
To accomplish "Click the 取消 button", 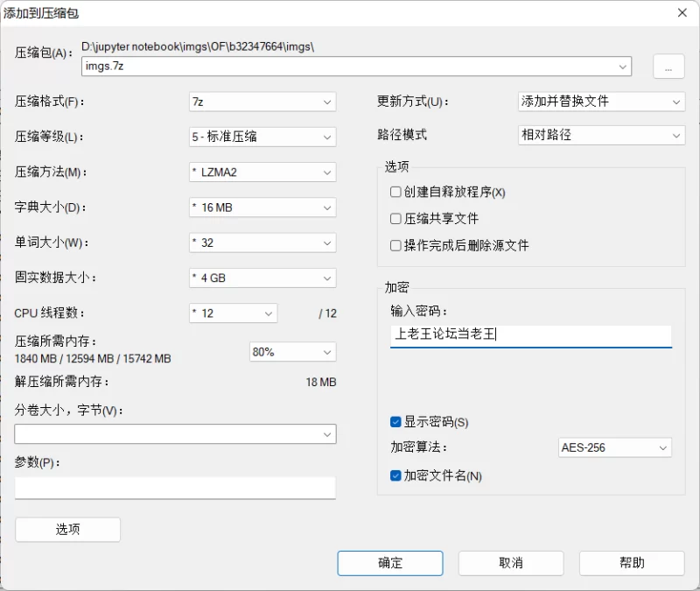I will pyautogui.click(x=511, y=563).
